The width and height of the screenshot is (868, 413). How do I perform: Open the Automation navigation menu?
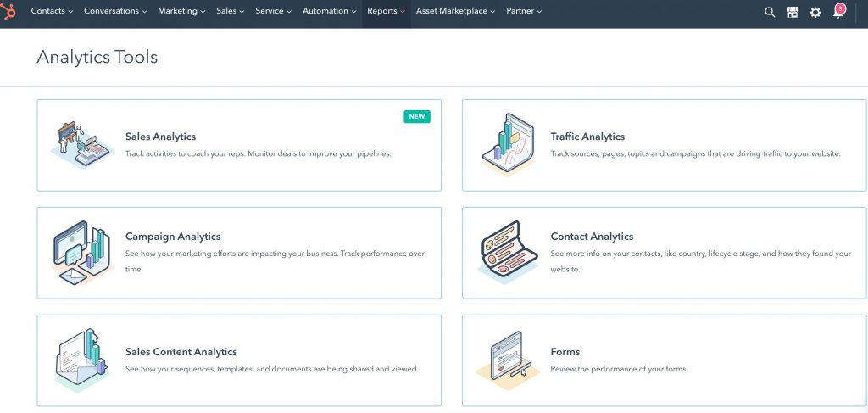[330, 11]
